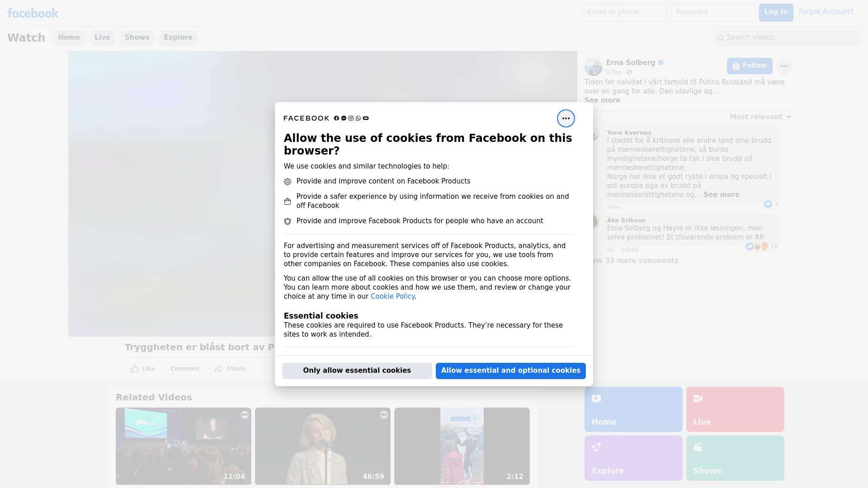This screenshot has width=868, height=488.
Task: Click the Messenger icon in the cookie dialog header
Action: (344, 118)
